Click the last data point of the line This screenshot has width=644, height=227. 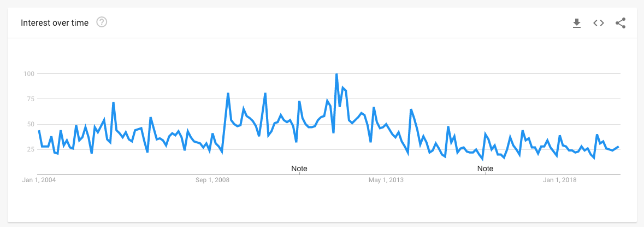pos(618,147)
